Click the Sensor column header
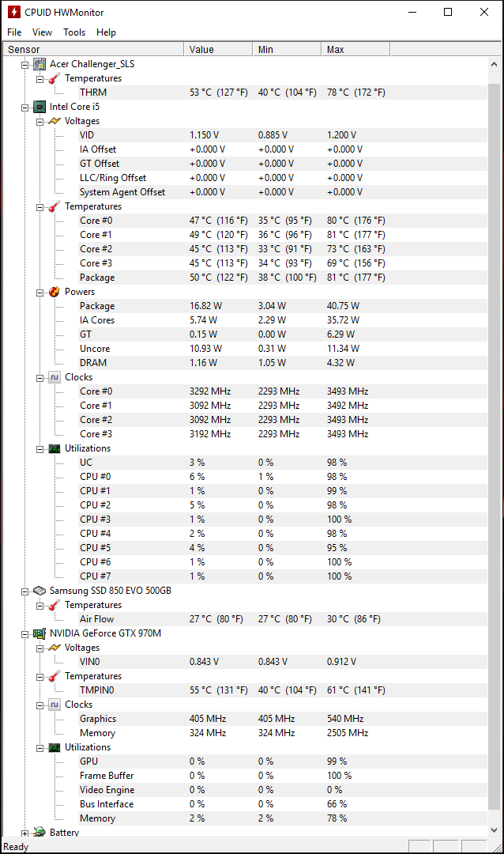The image size is (504, 854). [94, 50]
